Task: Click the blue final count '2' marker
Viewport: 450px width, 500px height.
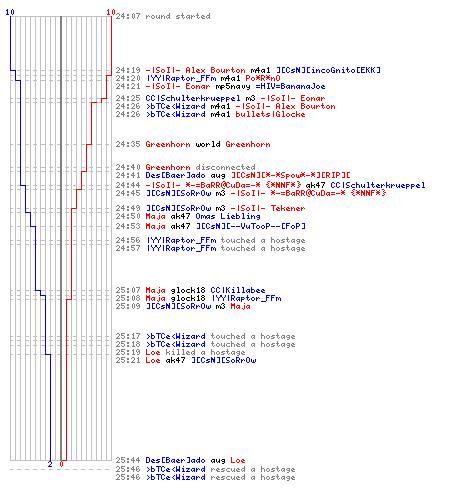Action: 50,464
